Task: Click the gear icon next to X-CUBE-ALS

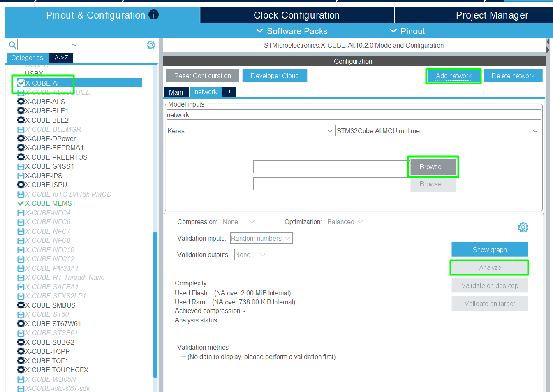Action: coord(21,102)
